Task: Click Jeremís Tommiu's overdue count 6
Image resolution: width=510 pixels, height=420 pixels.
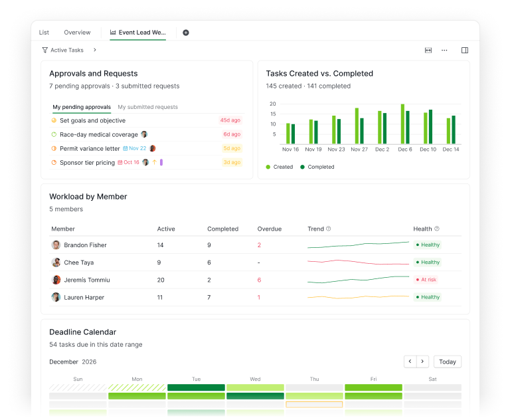Action: 259,280
